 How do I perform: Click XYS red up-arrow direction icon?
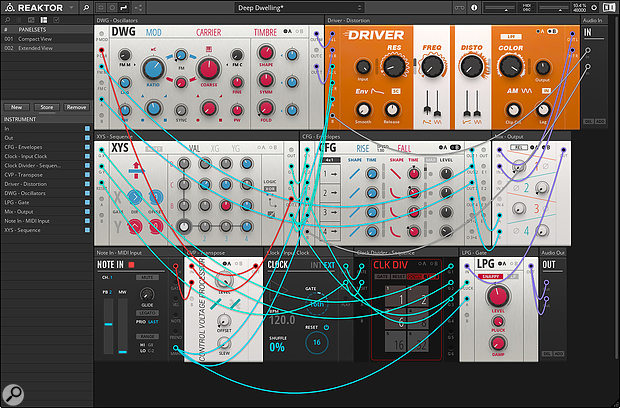(x=137, y=168)
